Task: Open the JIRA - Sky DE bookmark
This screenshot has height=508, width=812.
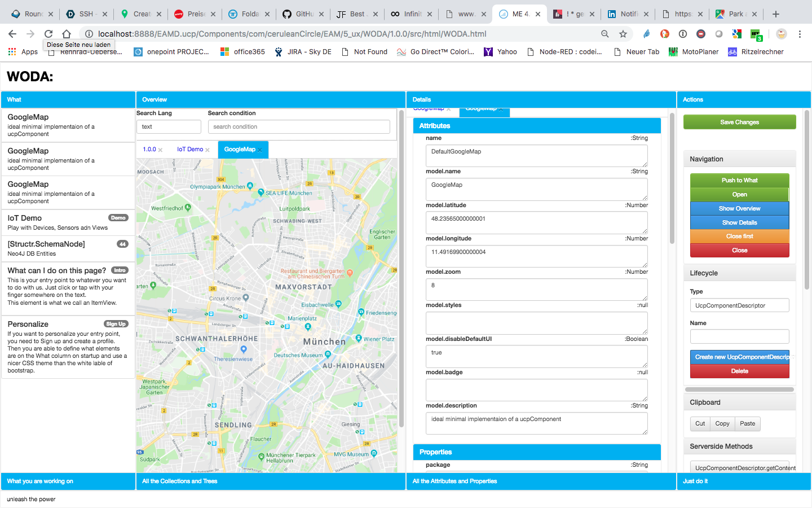Action: 303,51
